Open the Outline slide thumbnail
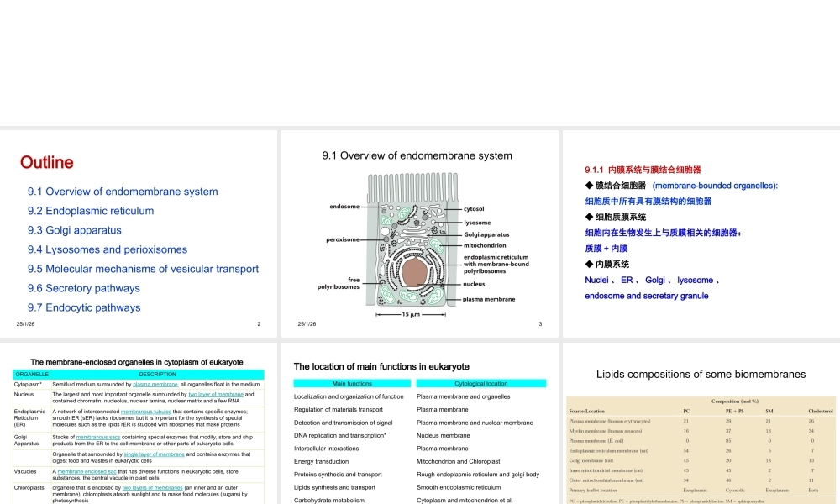Viewport: 840px width, 504px height. tap(139, 234)
